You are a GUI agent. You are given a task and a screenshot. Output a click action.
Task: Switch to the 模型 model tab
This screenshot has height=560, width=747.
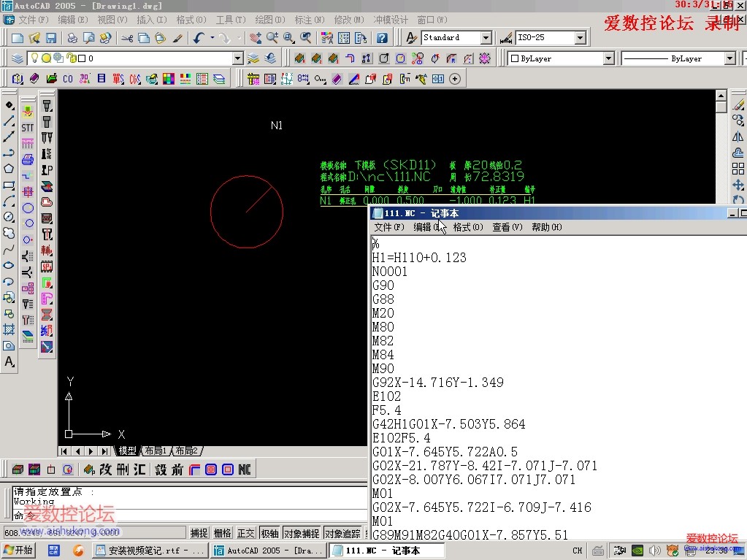click(127, 450)
